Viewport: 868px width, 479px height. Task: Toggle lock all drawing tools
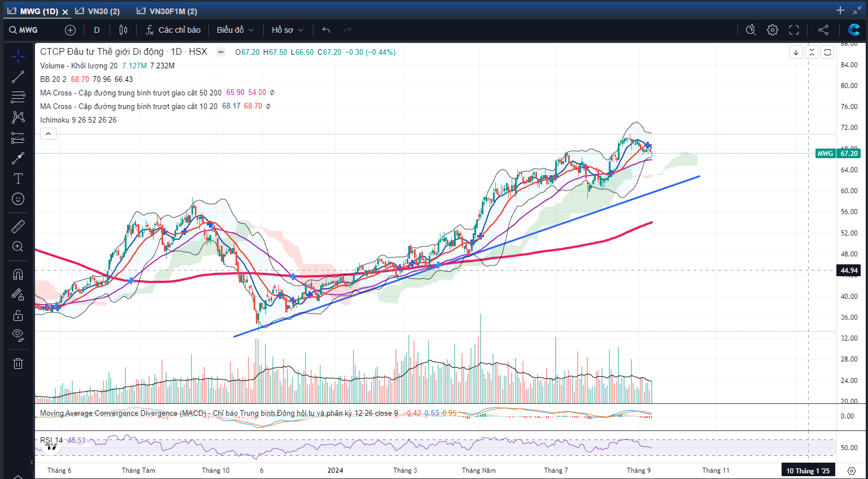[x=18, y=315]
